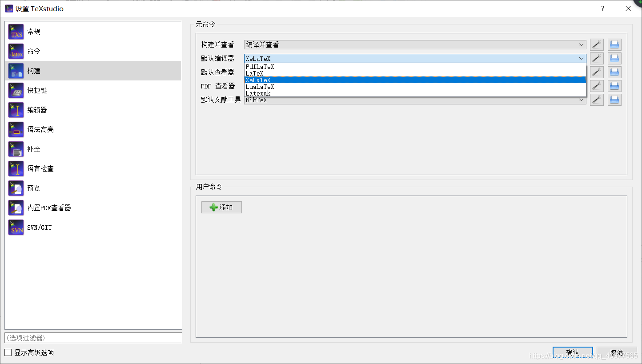Select SVN/GIT text in sidebar
The height and width of the screenshot is (364, 642).
(40, 228)
